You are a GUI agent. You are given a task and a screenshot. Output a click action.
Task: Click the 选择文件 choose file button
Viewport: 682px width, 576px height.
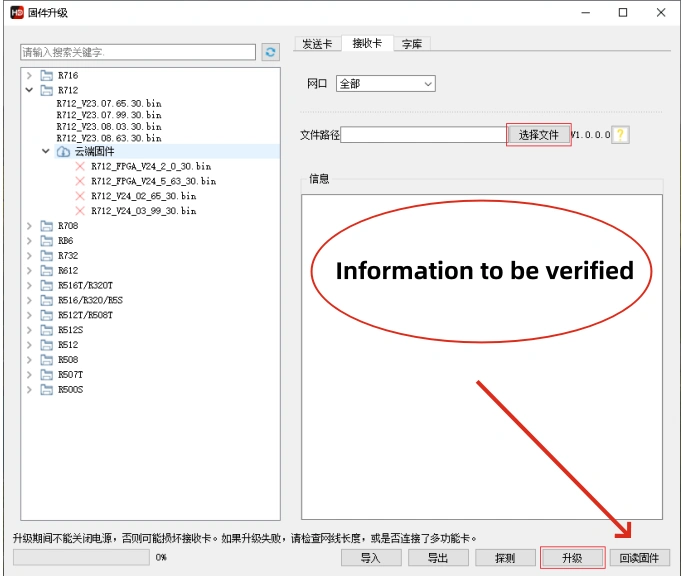click(538, 135)
